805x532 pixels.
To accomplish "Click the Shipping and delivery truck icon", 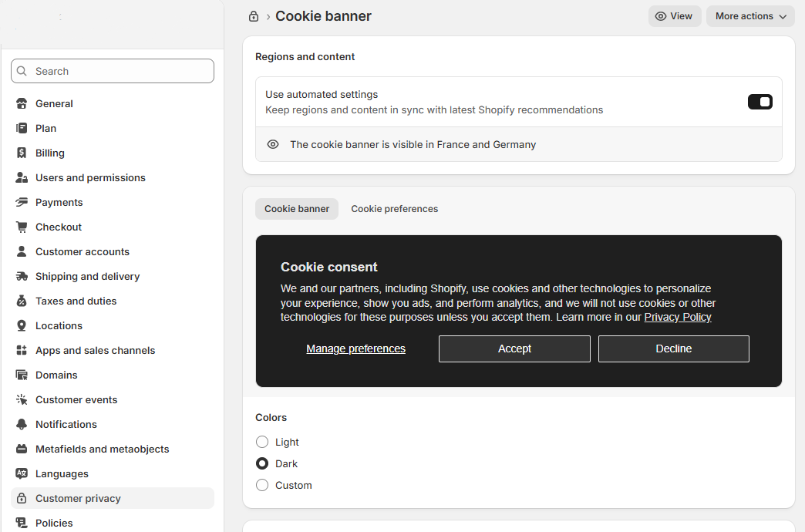I will click(x=22, y=276).
